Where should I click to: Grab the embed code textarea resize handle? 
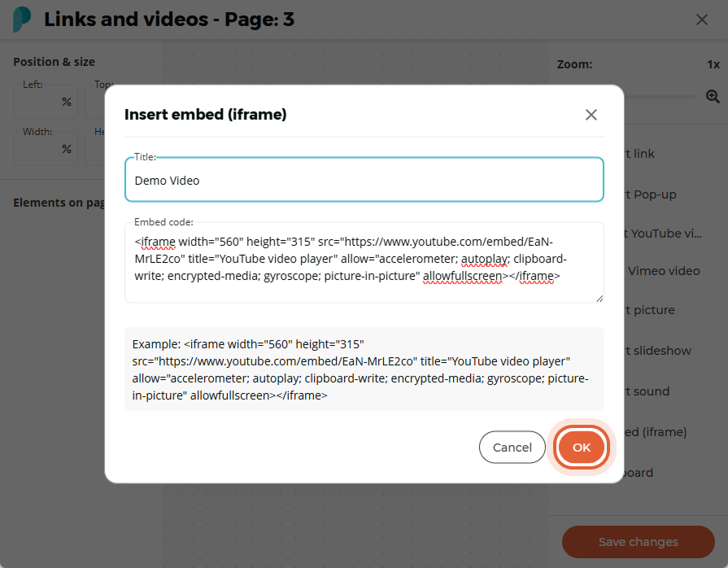(599, 298)
